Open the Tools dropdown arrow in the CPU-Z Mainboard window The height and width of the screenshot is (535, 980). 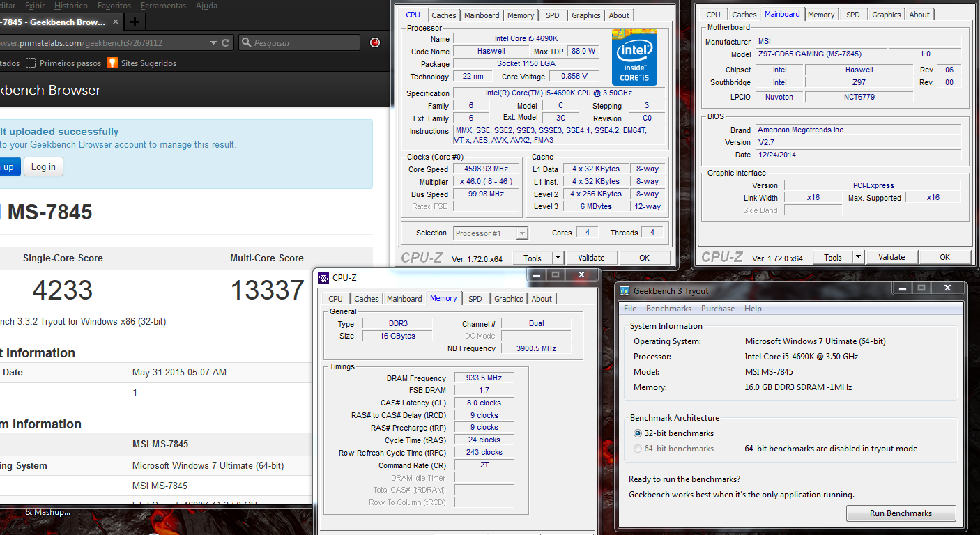(x=858, y=258)
